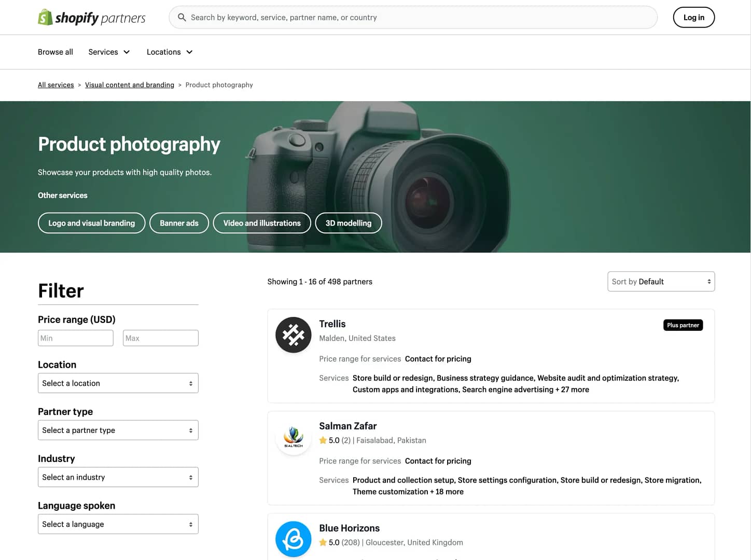Click 'Faisalabad, Pakistan' location text

pos(391,440)
